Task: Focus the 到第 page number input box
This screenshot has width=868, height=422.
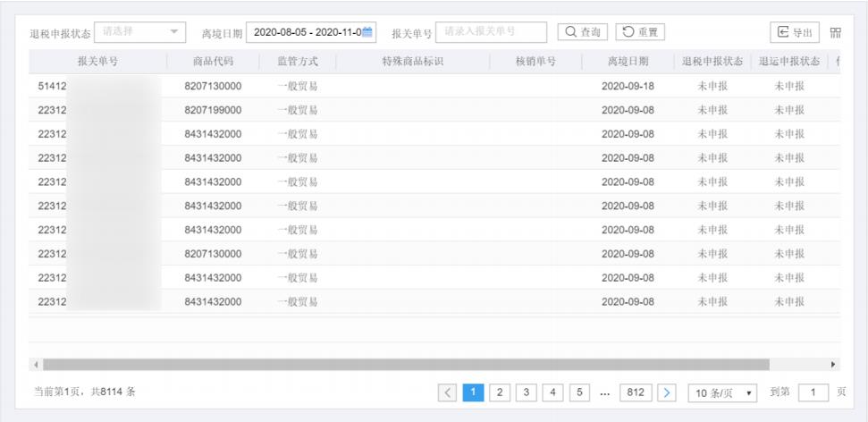Action: 813,392
